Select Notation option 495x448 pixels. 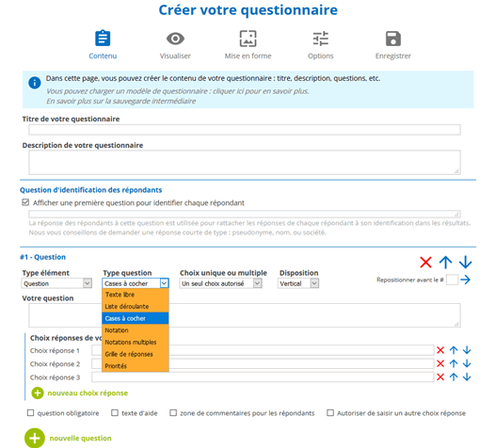click(136, 330)
